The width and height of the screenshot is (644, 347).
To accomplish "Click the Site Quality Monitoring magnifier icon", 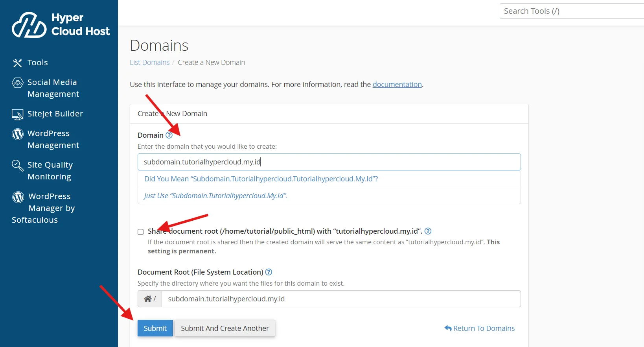I will click(x=18, y=166).
